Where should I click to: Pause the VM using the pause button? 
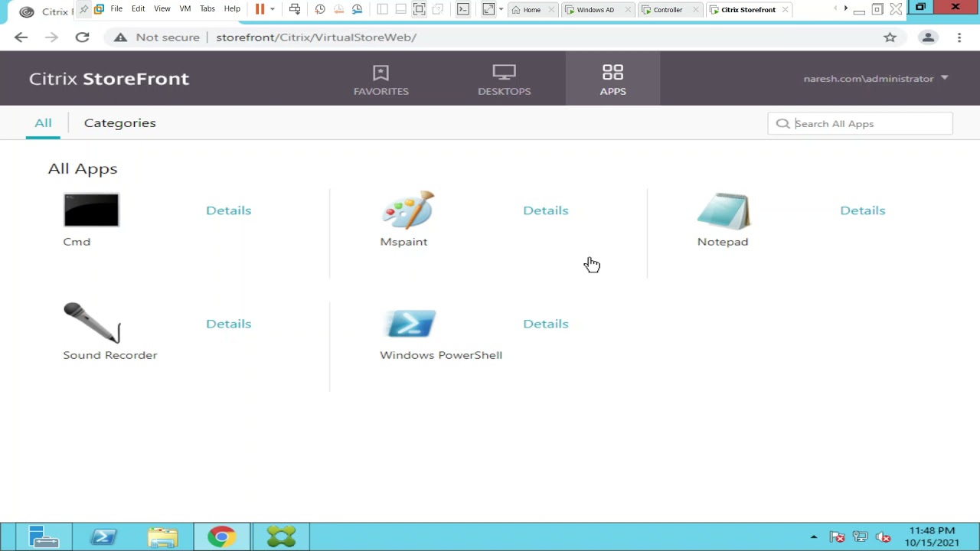pyautogui.click(x=260, y=9)
